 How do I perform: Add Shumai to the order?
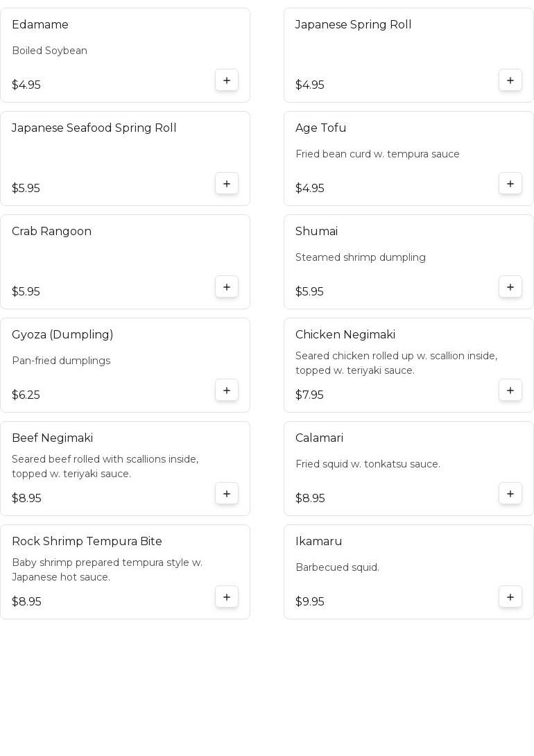tap(510, 287)
